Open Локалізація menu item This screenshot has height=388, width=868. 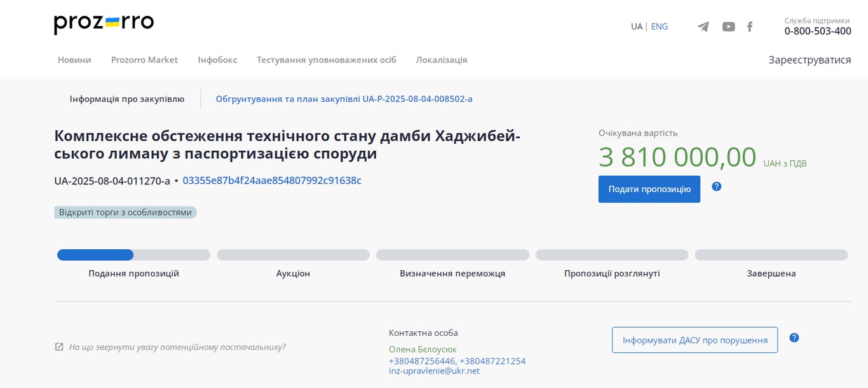coord(441,60)
